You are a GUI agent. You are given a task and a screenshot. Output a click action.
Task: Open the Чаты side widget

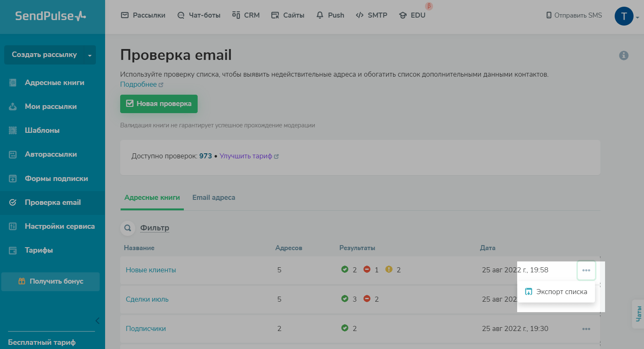pos(638,314)
